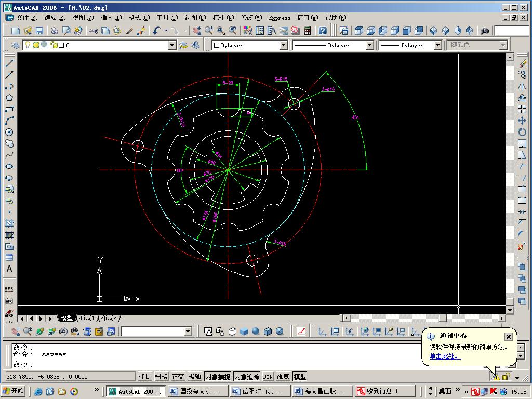Activate the Erase tool
This screenshot has height=399, width=532.
pos(522,63)
